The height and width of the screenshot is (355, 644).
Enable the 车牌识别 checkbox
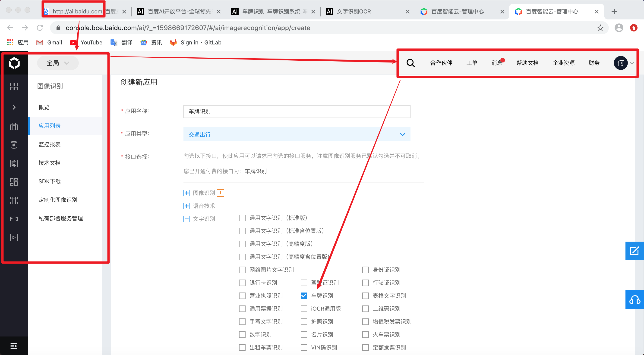304,295
